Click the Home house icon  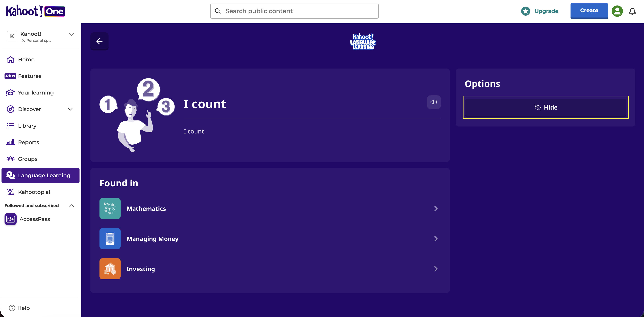click(x=11, y=59)
